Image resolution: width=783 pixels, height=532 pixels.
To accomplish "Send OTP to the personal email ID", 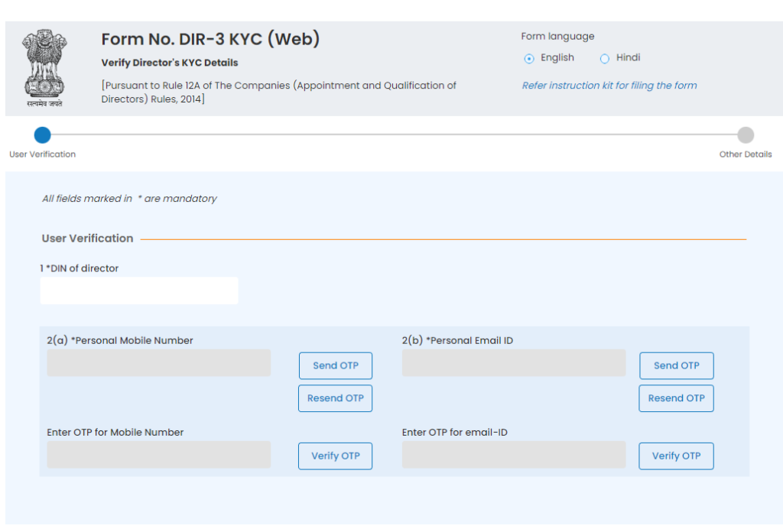I will click(x=676, y=365).
